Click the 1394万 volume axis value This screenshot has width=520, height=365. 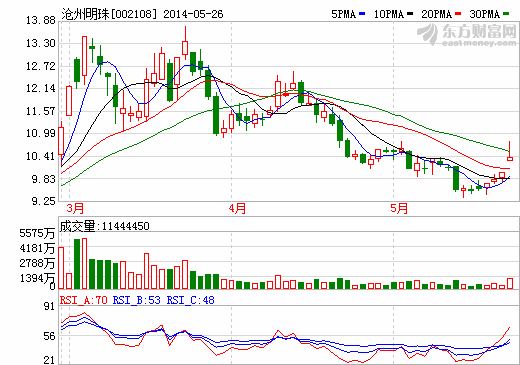37,278
